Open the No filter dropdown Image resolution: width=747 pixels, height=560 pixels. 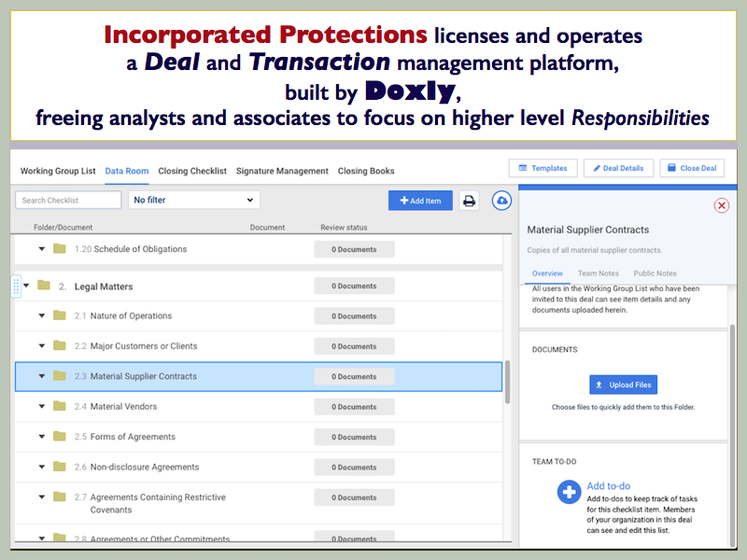pos(194,200)
